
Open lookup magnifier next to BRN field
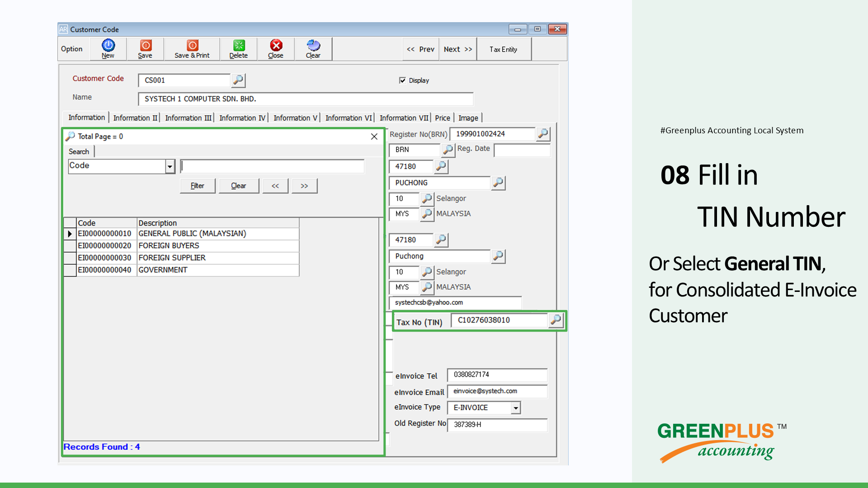point(448,150)
